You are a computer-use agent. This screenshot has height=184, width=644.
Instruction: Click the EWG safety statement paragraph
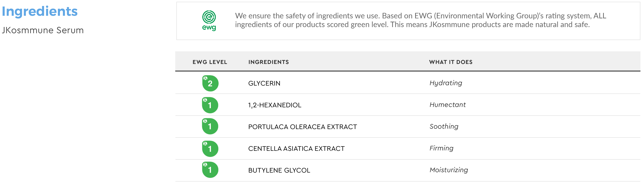420,20
